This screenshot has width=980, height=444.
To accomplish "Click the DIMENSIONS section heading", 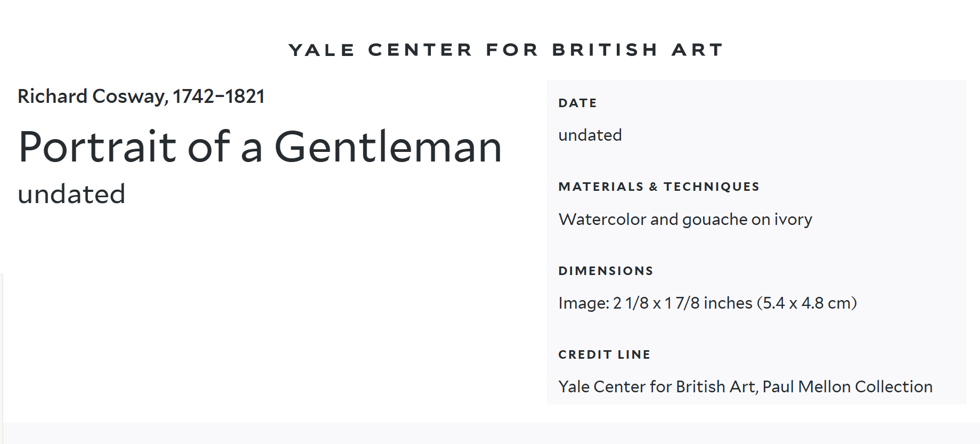I will [606, 271].
